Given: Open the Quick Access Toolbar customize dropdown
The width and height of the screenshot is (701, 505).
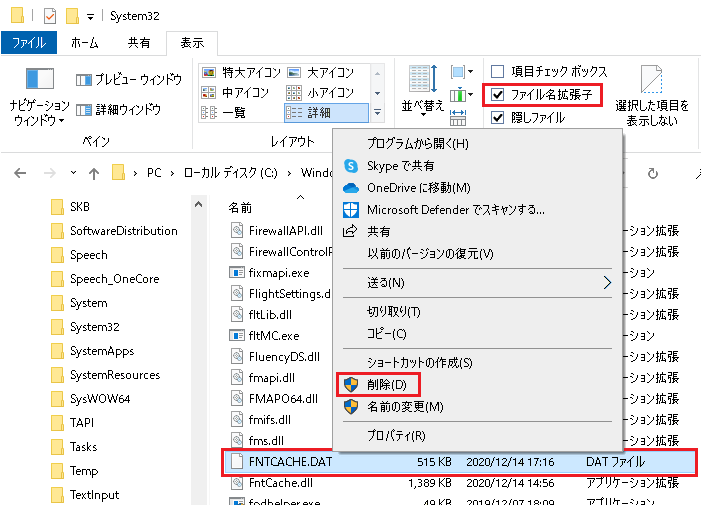Looking at the screenshot, I should tap(90, 17).
